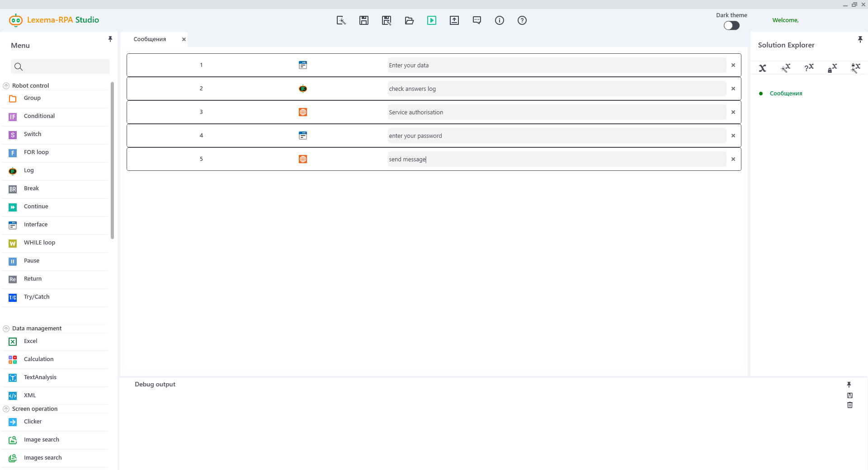Pin the Solution Explorer panel
The width and height of the screenshot is (868, 470).
tap(860, 40)
